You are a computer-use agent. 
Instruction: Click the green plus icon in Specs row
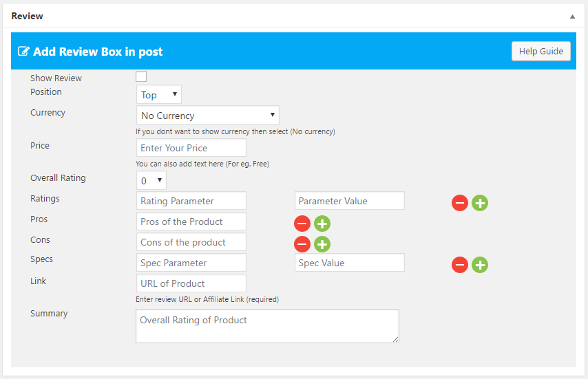tap(480, 265)
